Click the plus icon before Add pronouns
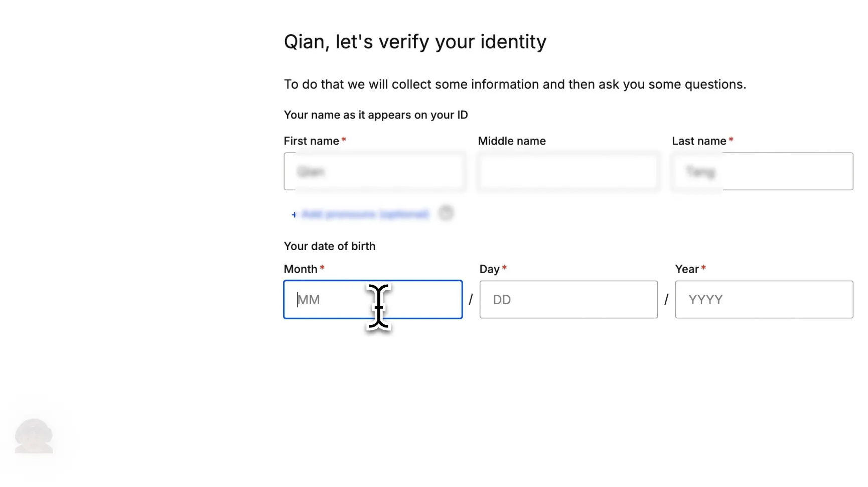This screenshot has width=868, height=487. pyautogui.click(x=294, y=215)
